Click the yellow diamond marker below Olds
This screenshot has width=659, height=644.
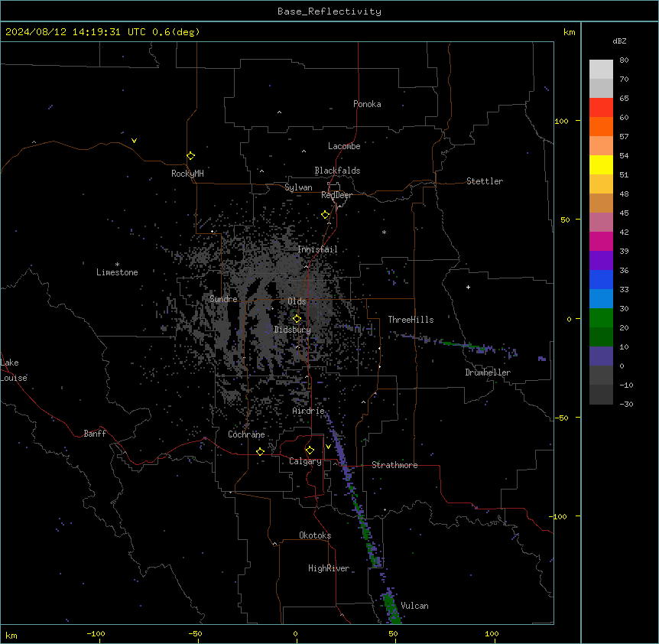(297, 319)
